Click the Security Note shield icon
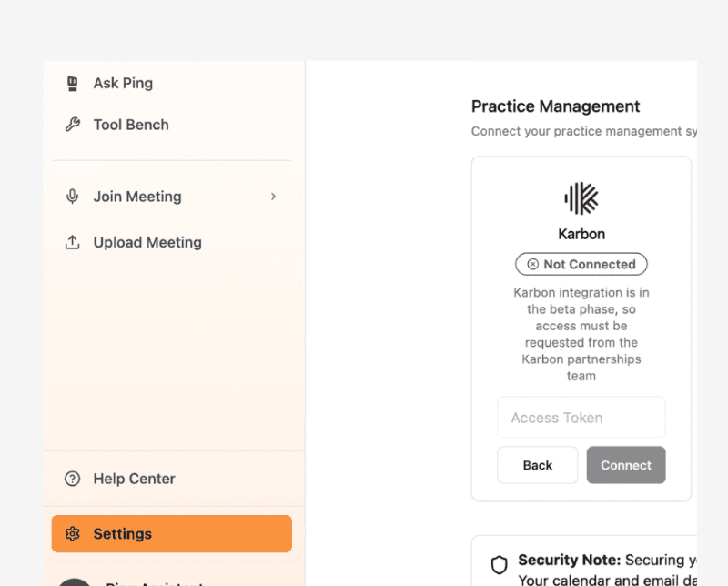 click(499, 565)
